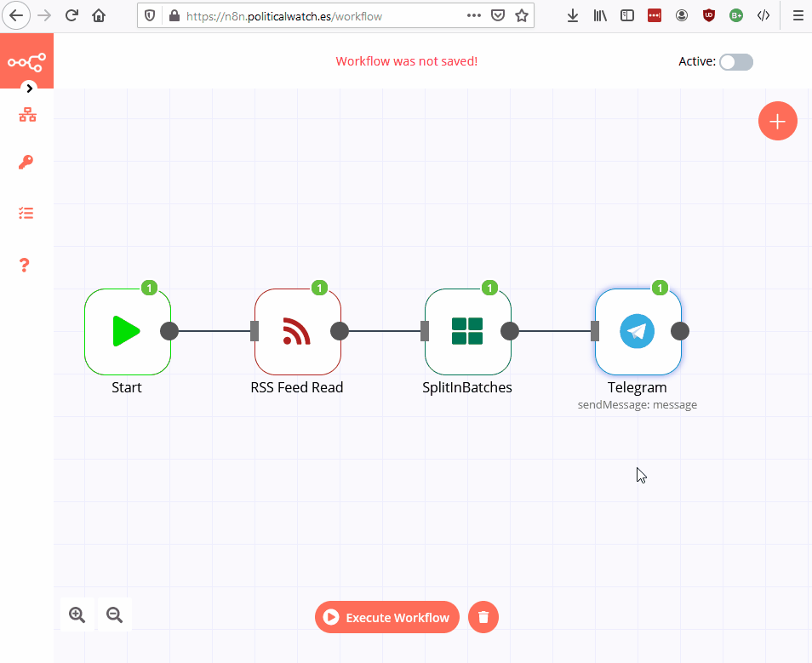Open the uBlock Origin extension
This screenshot has height=663, width=812.
click(709, 15)
